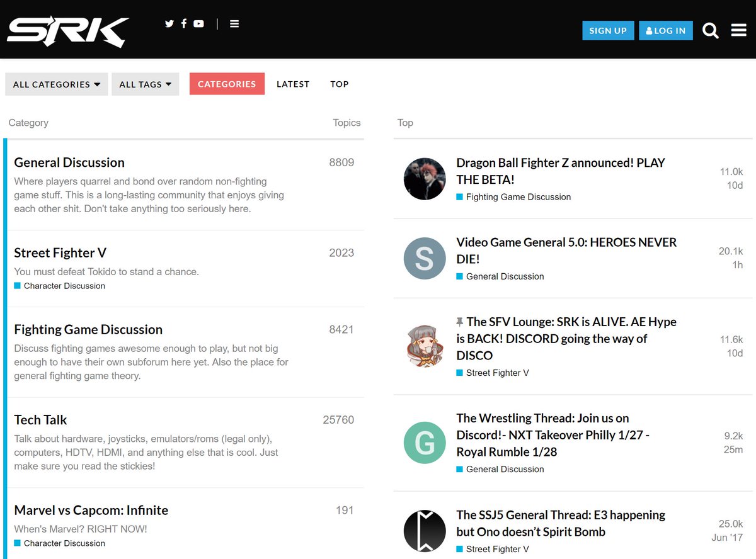
Task: Click the '1h' activity time on Video Game General
Action: tap(738, 265)
